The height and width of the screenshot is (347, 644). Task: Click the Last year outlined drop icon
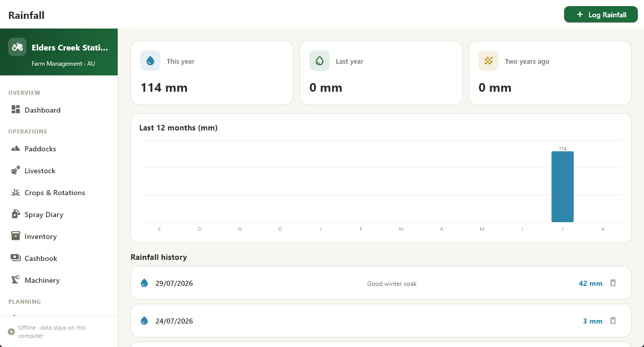319,61
